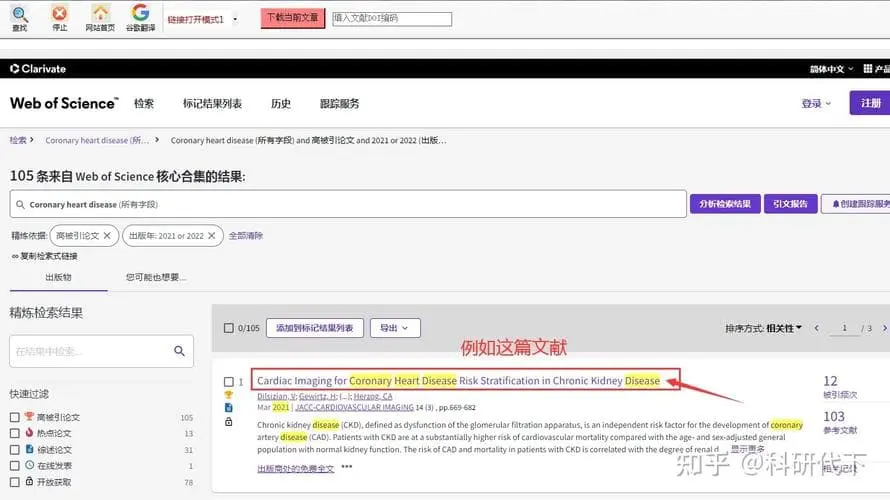This screenshot has height=500, width=890.
Task: Click the stop (停止) toolbar icon
Action: tap(59, 18)
